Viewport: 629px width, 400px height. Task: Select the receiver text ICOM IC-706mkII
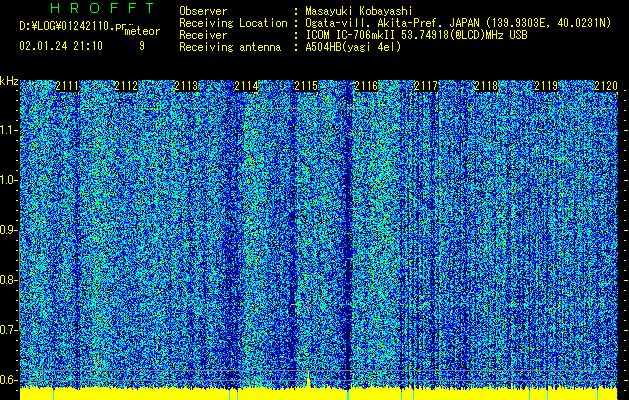[x=350, y=35]
